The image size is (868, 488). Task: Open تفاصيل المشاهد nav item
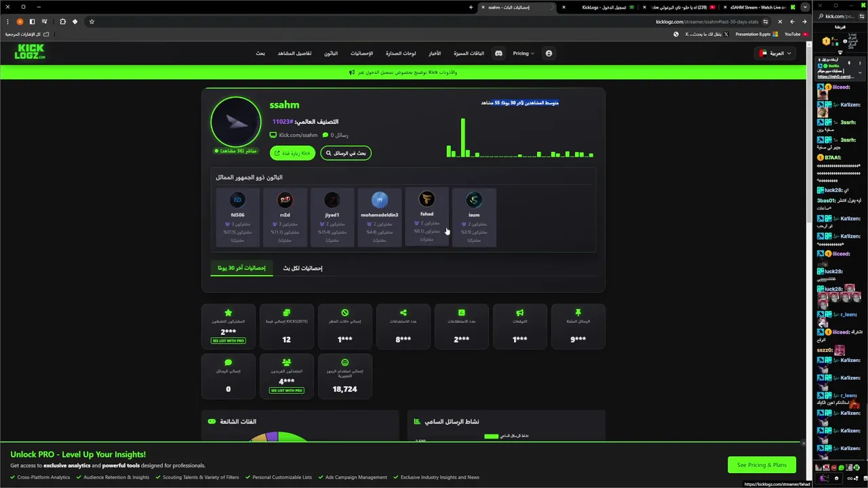coord(294,53)
